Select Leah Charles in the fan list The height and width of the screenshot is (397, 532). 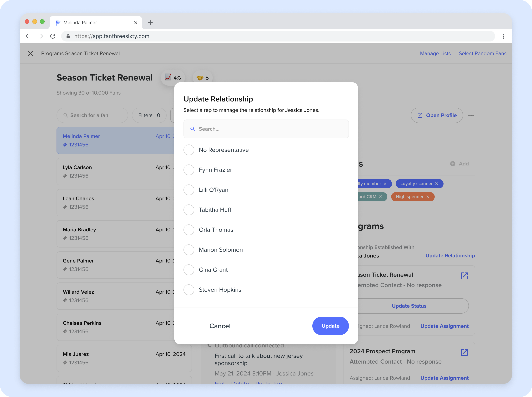(x=115, y=203)
